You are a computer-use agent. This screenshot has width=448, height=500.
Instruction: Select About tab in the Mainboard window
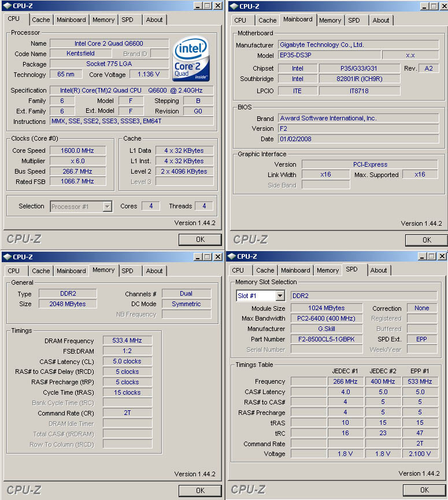[381, 20]
